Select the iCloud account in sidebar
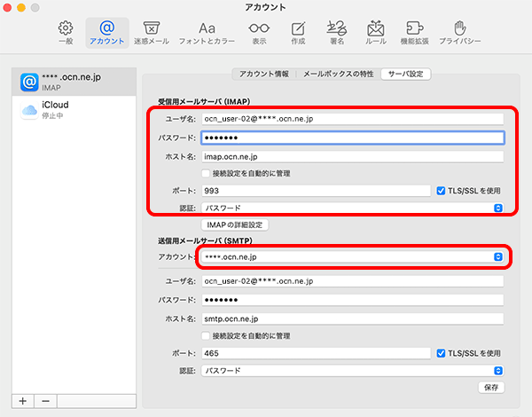The image size is (532, 417). (74, 110)
